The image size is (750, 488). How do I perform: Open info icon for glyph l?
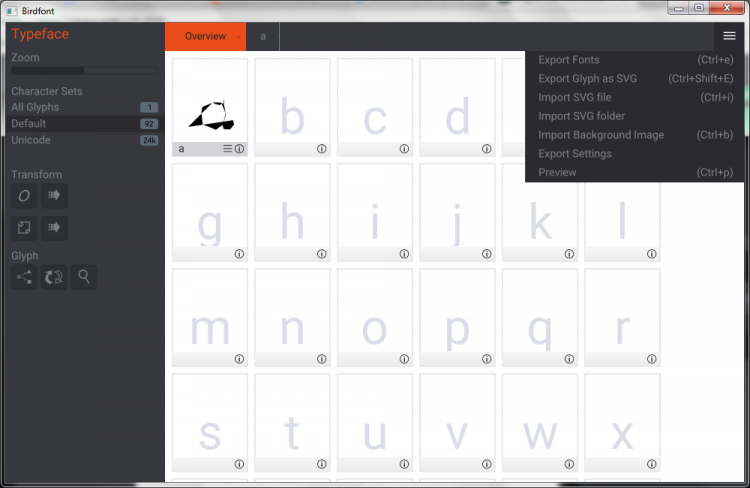pos(651,254)
